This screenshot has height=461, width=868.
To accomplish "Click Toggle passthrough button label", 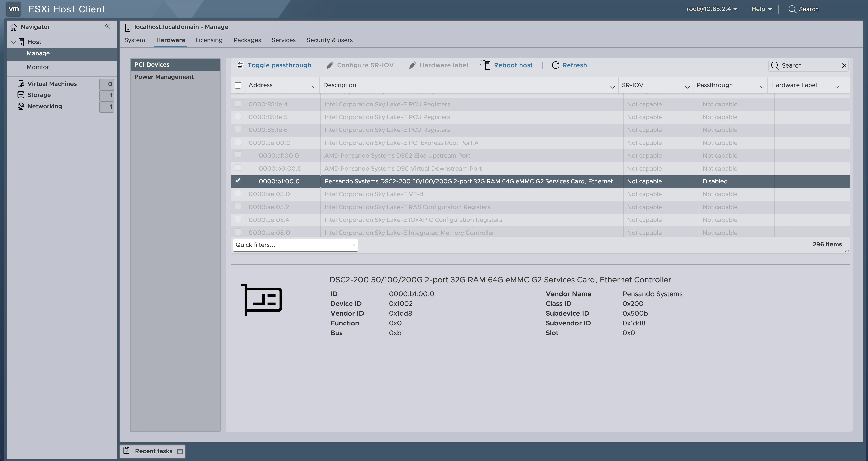I will 279,65.
